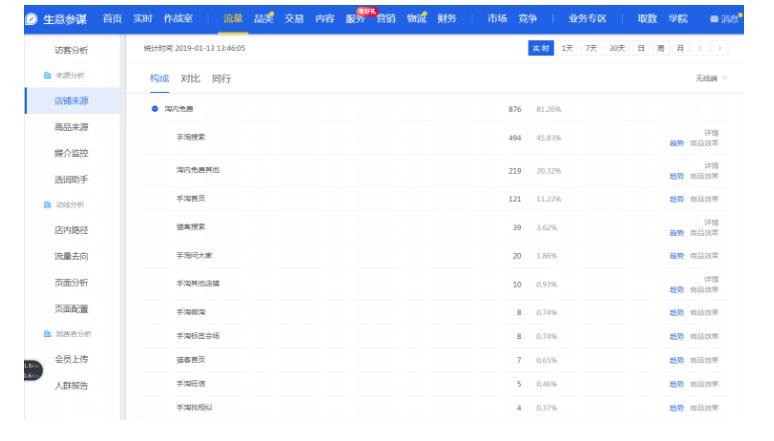The width and height of the screenshot is (774, 441).
Task: Open 会员上传 in the sidebar
Action: point(71,359)
